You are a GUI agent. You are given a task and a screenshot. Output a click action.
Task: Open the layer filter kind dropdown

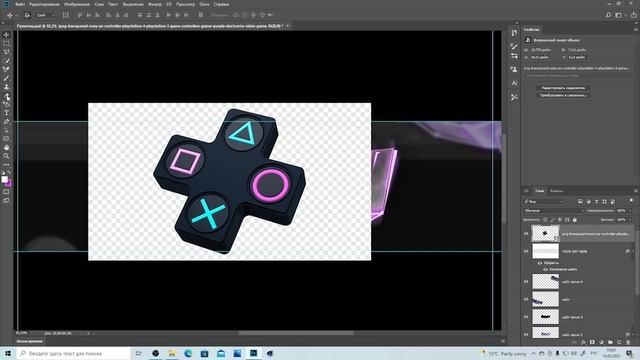point(543,202)
